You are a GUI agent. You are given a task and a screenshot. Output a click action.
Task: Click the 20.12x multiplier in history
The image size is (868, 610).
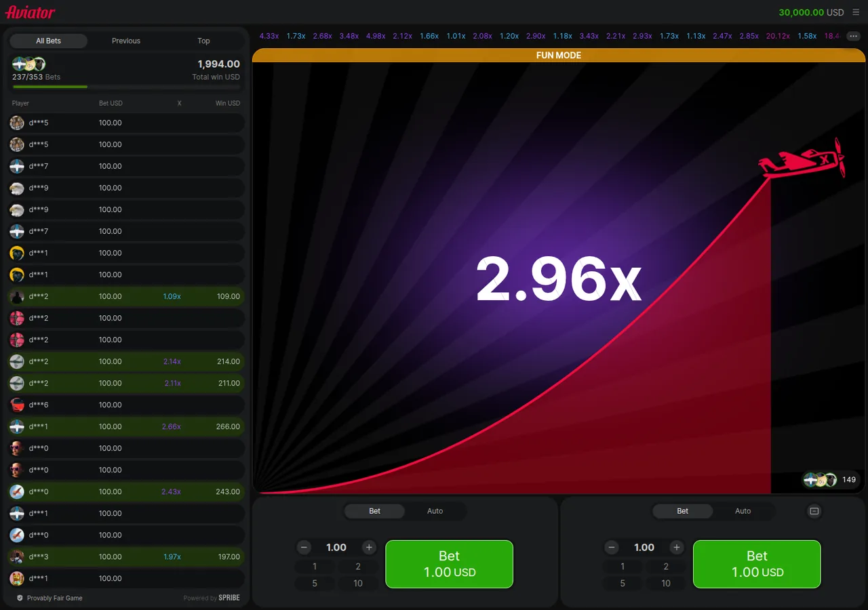(778, 36)
